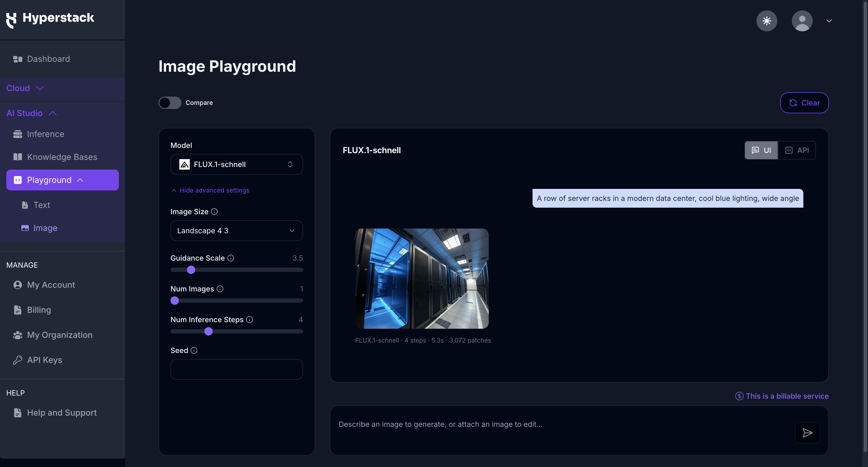Open the Image playground item
868x467 pixels.
39,228
